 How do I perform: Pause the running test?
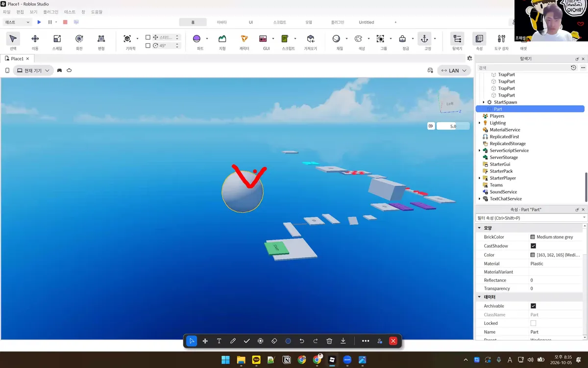(x=50, y=22)
